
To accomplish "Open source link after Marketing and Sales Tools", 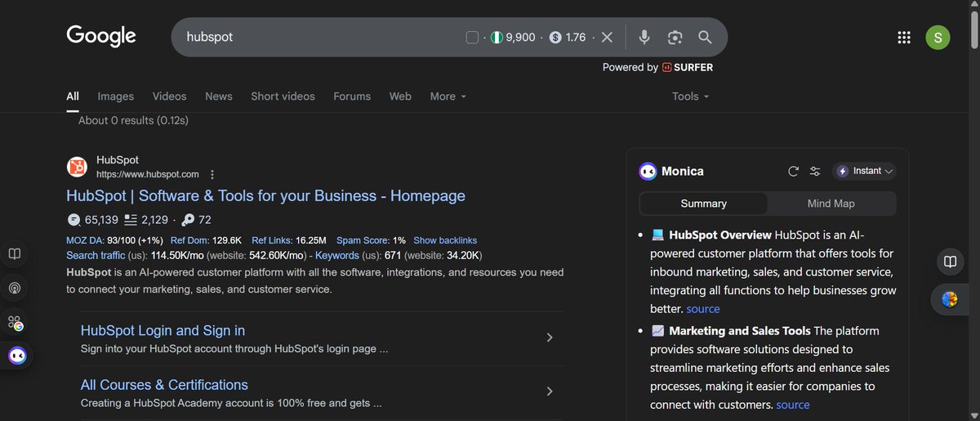I will tap(793, 405).
